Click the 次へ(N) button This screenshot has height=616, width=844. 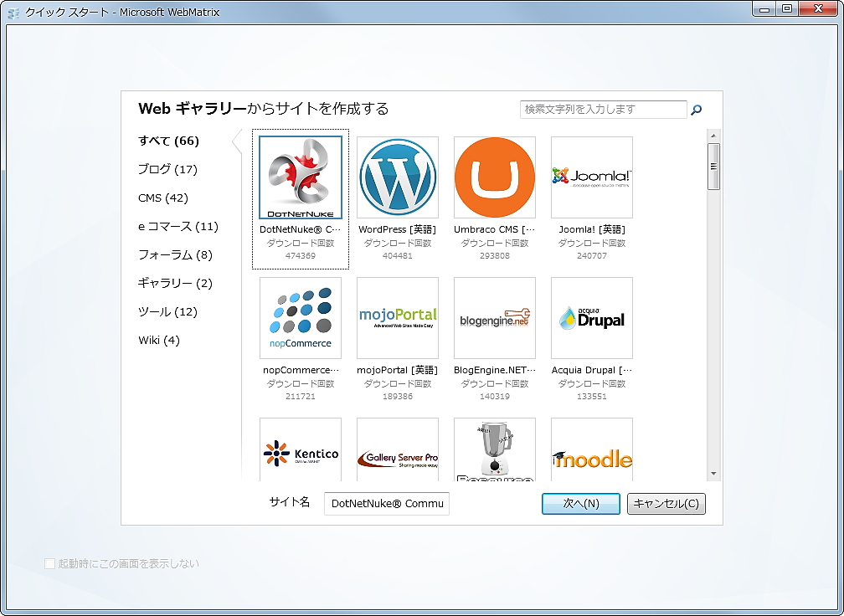[581, 503]
